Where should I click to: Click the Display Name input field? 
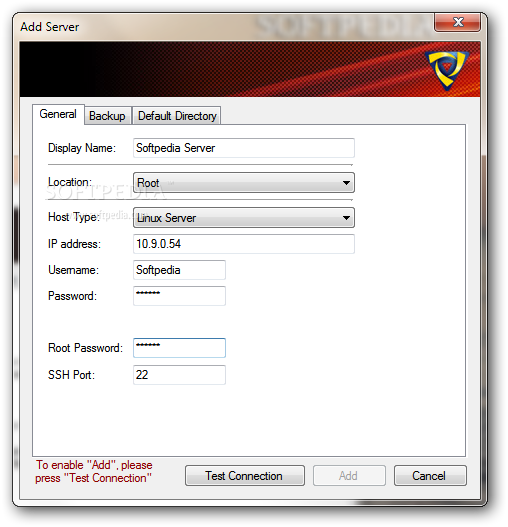pos(244,148)
